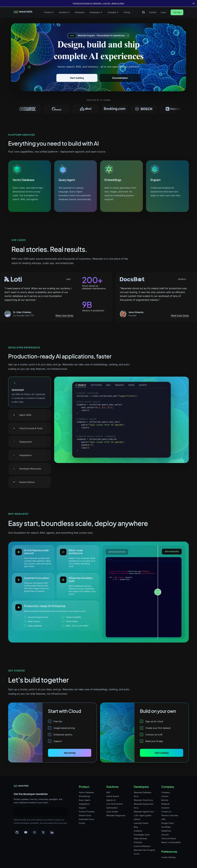Click the Akamai customer logo
The image size is (197, 868).
tap(57, 109)
